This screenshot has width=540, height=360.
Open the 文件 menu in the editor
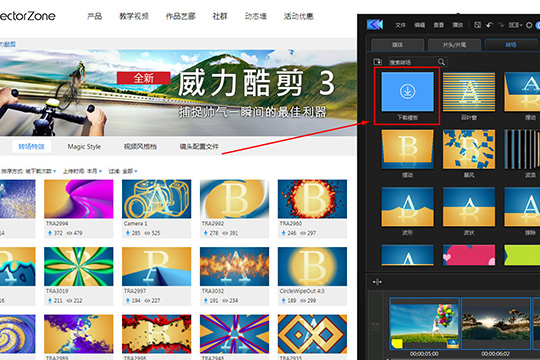tap(400, 25)
